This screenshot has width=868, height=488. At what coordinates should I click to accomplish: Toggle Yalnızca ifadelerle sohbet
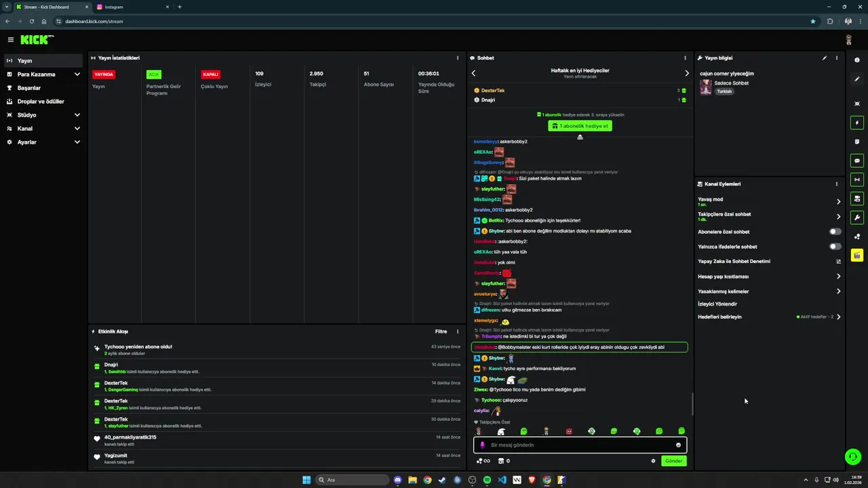pos(835,247)
